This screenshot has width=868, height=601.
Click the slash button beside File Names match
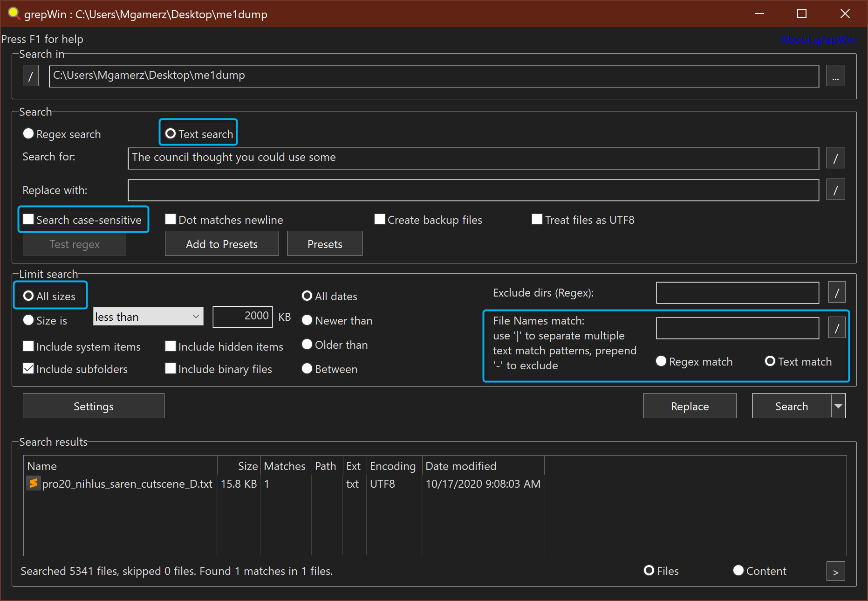coord(837,328)
